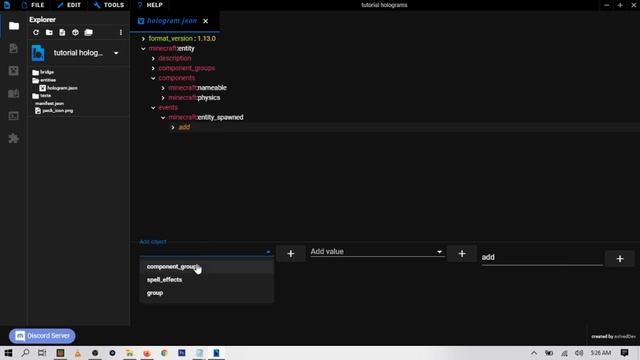Click the volume icon in system tray
Screen dimensions: 640x360
pyautogui.click(x=579, y=353)
